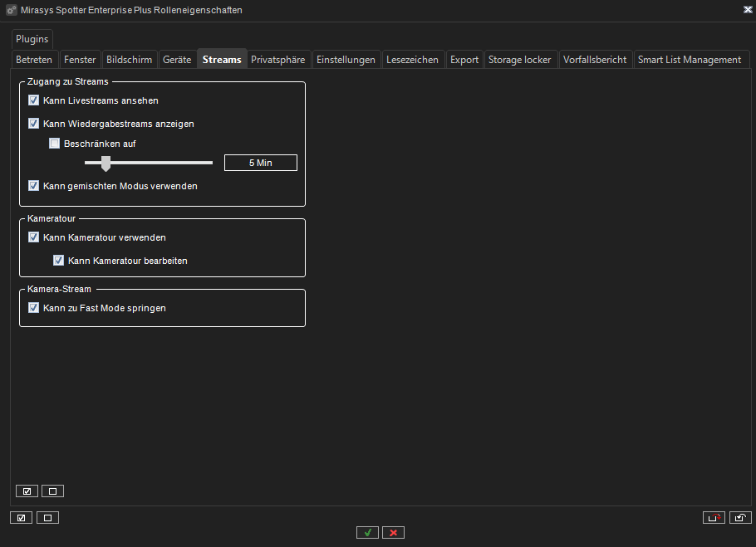Click check-all icon below the tab panel
The height and width of the screenshot is (547, 756).
[21, 518]
